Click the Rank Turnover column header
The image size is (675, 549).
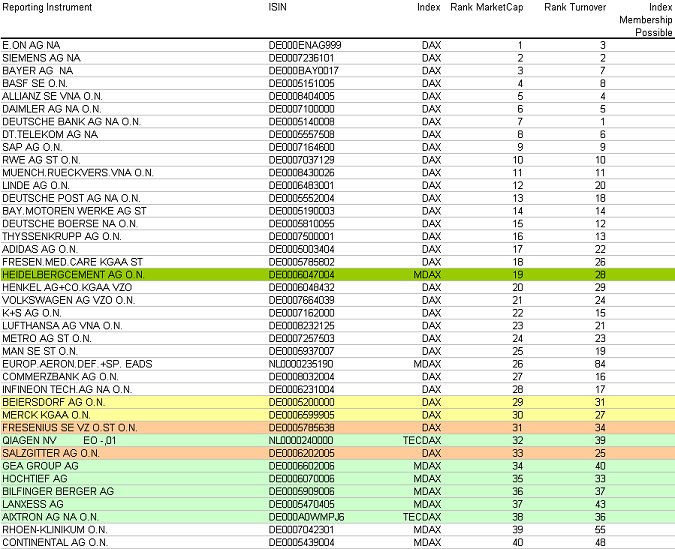tap(575, 7)
